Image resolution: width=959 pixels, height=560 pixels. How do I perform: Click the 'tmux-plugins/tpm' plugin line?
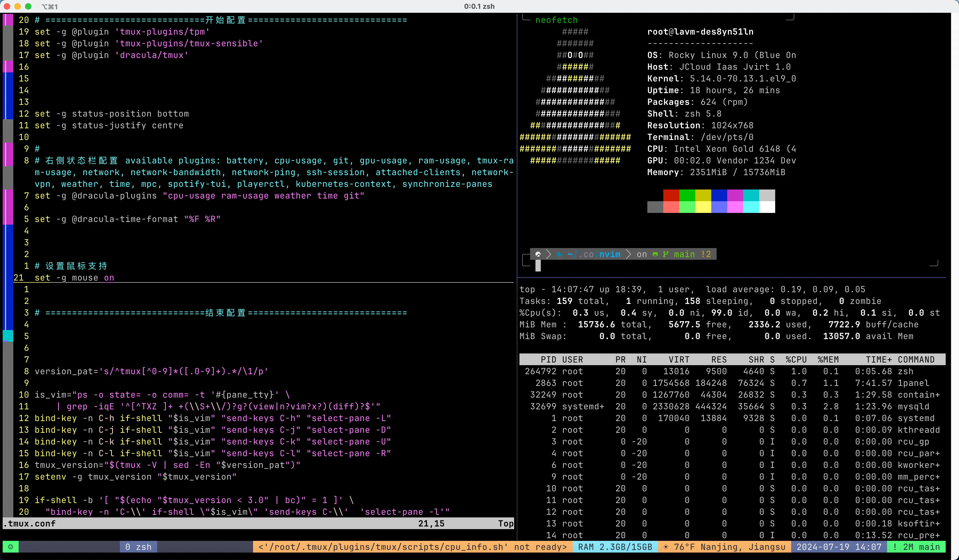click(x=122, y=32)
